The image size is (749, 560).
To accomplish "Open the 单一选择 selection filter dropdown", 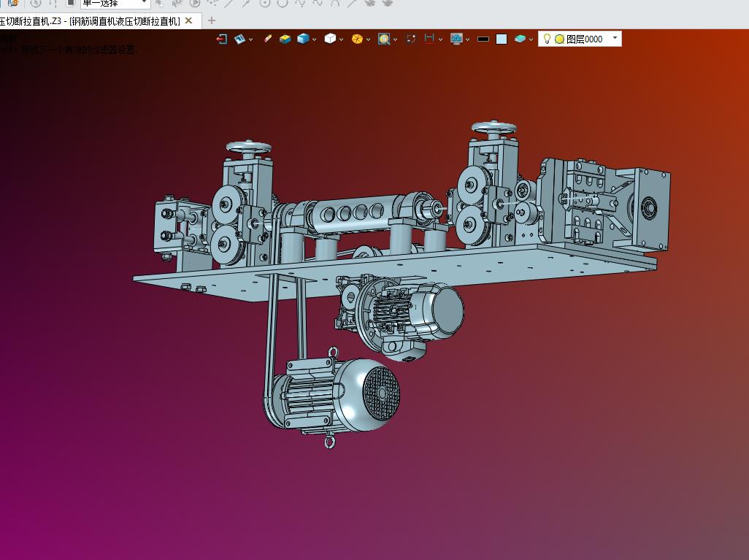I will (x=115, y=4).
